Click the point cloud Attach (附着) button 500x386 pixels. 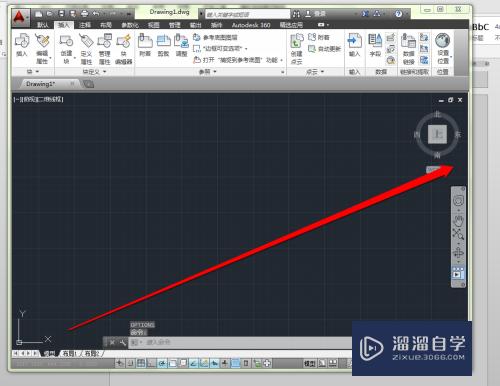pyautogui.click(x=319, y=37)
